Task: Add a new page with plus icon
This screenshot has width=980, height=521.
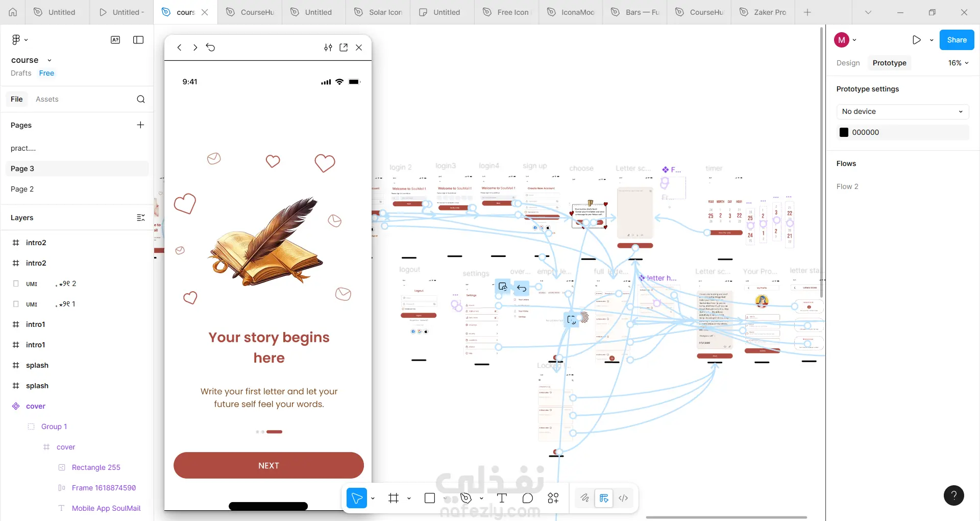Action: coord(140,125)
